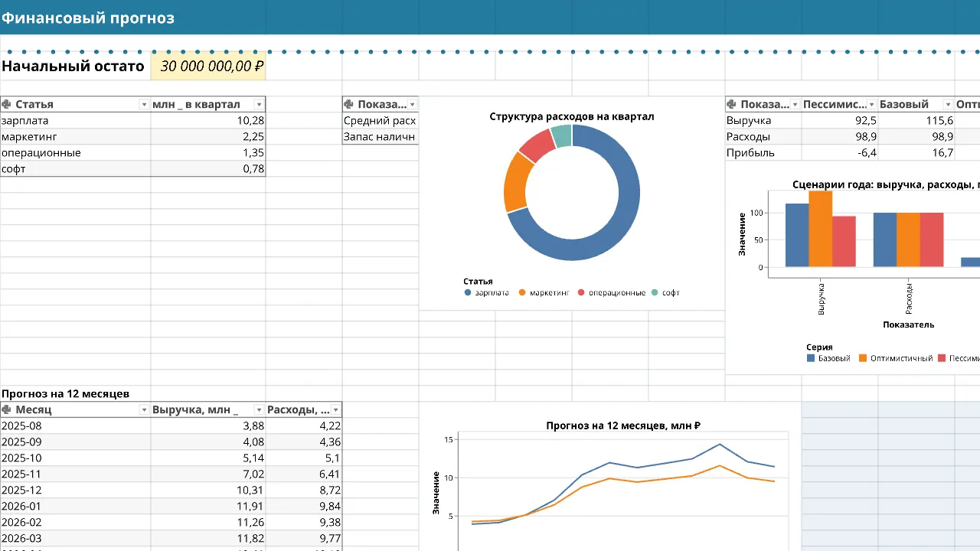Select the 3,88 revenue cell
This screenshot has width=980, height=551.
(x=208, y=426)
